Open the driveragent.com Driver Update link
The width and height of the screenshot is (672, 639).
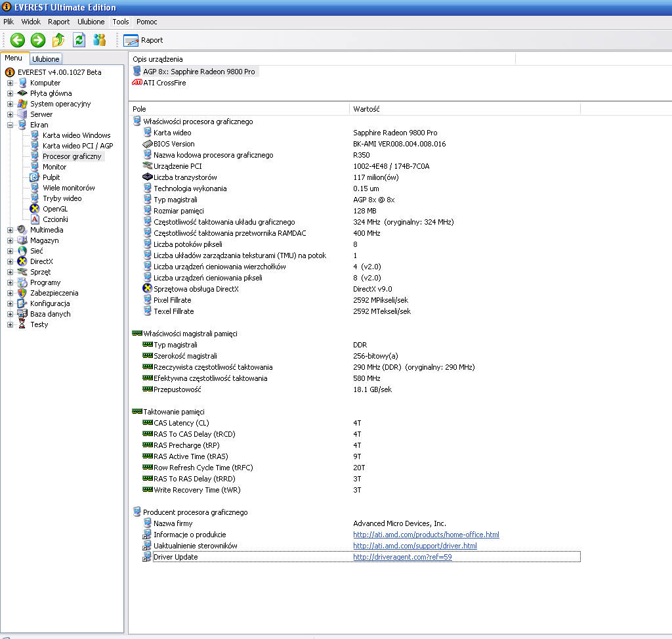point(402,557)
